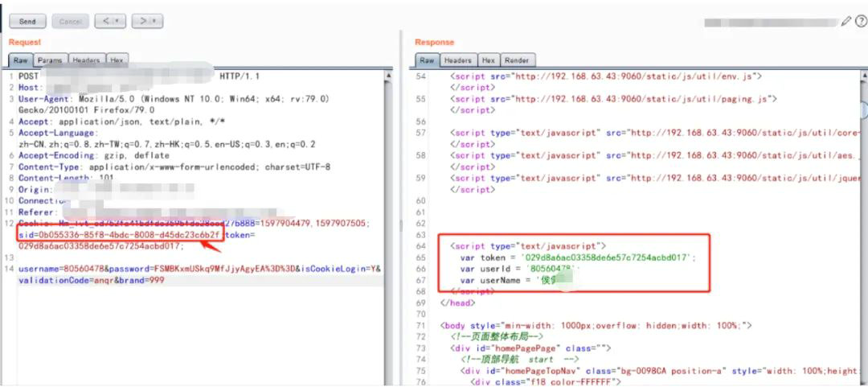Click the Content-Length header line

pos(66,178)
